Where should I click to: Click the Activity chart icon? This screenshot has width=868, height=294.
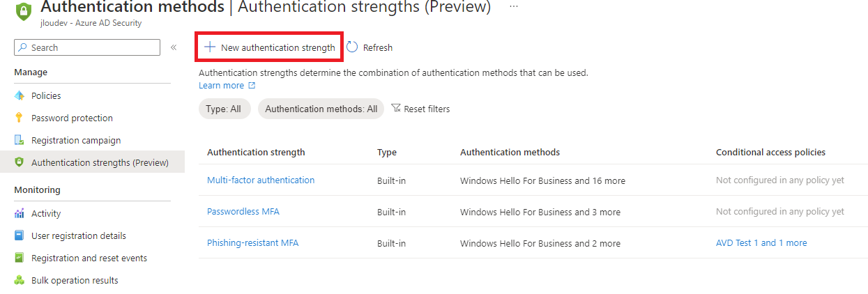(x=20, y=213)
